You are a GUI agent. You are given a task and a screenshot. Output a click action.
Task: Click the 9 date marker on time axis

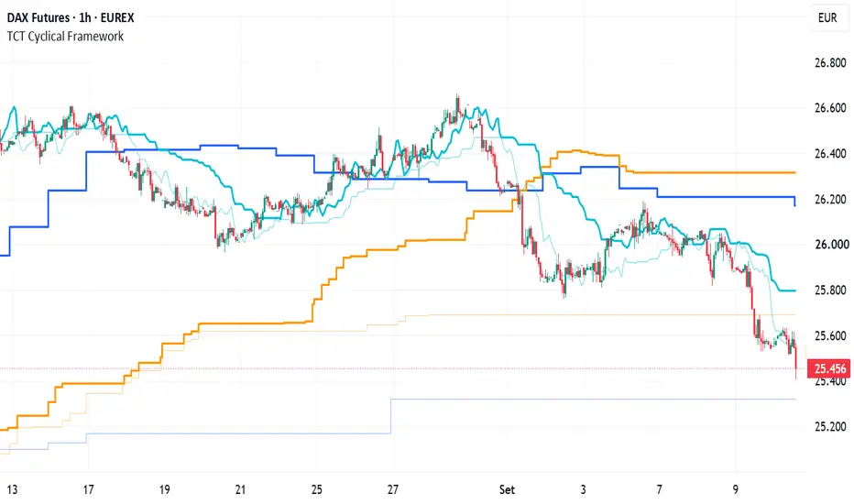pyautogui.click(x=735, y=489)
